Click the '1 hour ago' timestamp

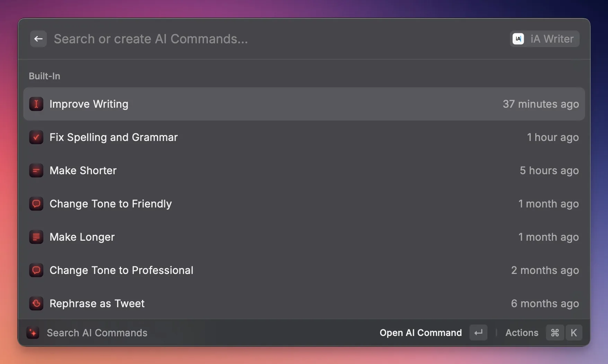553,137
